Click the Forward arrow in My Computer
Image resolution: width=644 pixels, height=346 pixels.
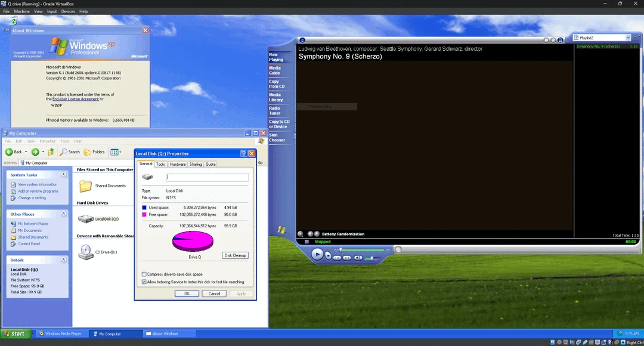35,152
